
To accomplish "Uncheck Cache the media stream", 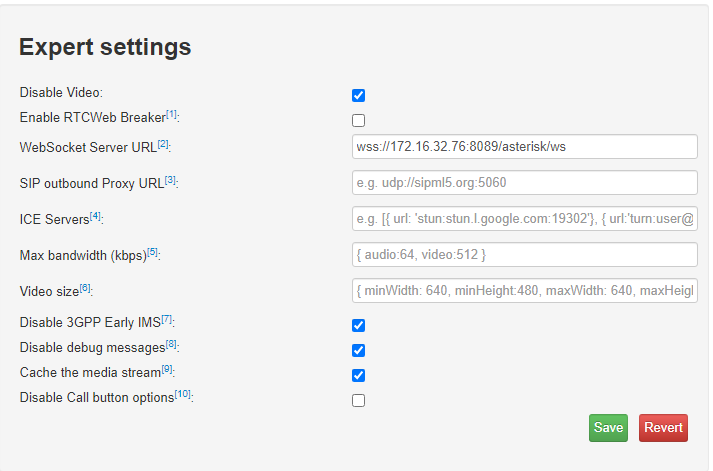I will tap(358, 376).
